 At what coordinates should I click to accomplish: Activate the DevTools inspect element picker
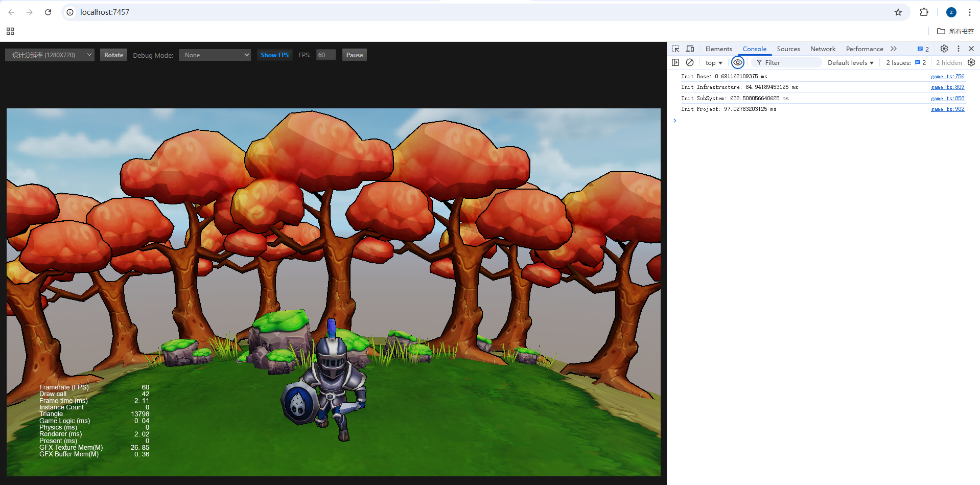click(x=675, y=49)
